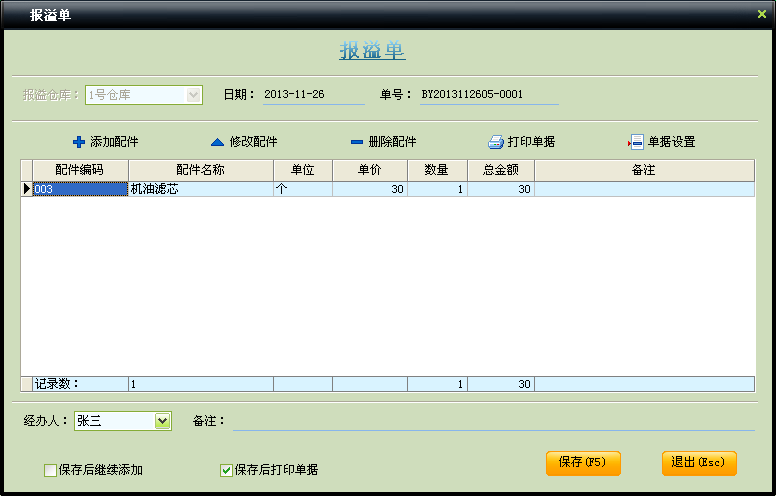Viewport: 776px width, 496px height.
Task: Select the 数量 cell of row 003
Action: [437, 189]
